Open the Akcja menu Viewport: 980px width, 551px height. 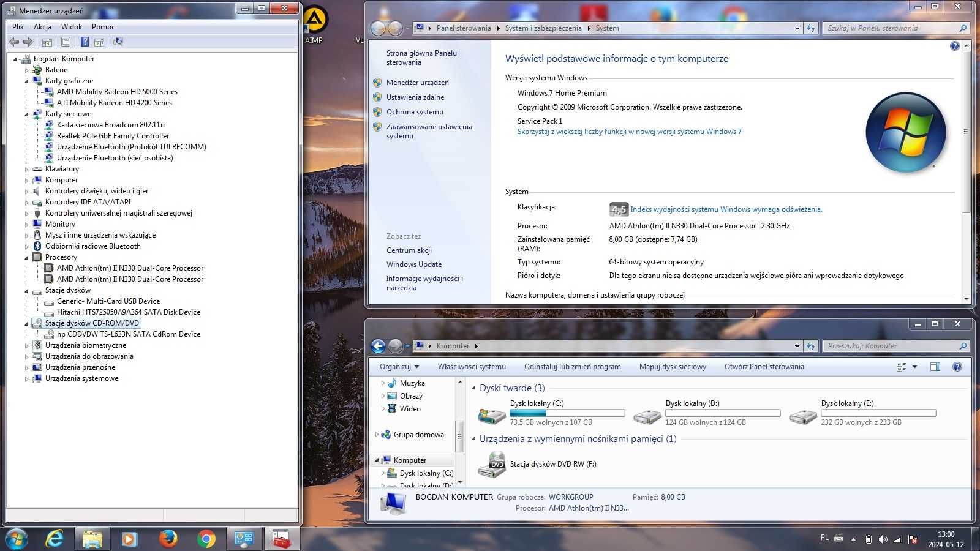pos(42,27)
